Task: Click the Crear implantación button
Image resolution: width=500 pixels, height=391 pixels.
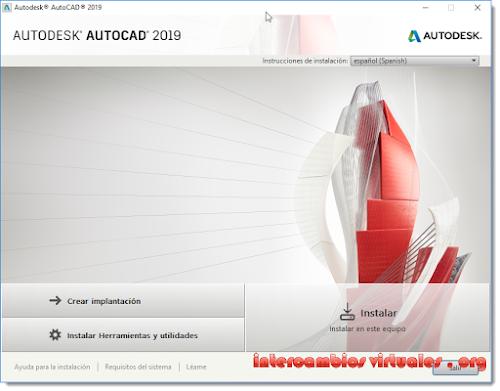Action: pyautogui.click(x=123, y=301)
